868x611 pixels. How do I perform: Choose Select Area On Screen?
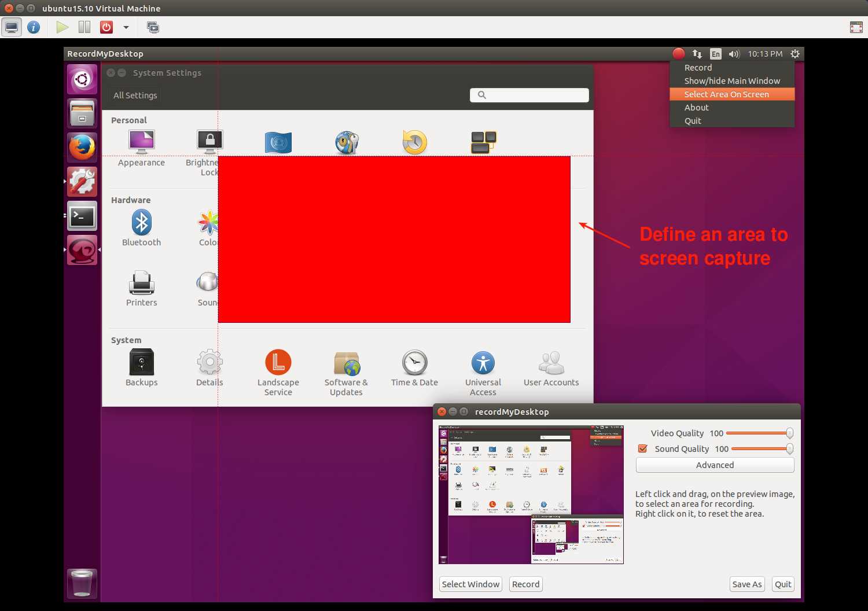click(x=732, y=94)
